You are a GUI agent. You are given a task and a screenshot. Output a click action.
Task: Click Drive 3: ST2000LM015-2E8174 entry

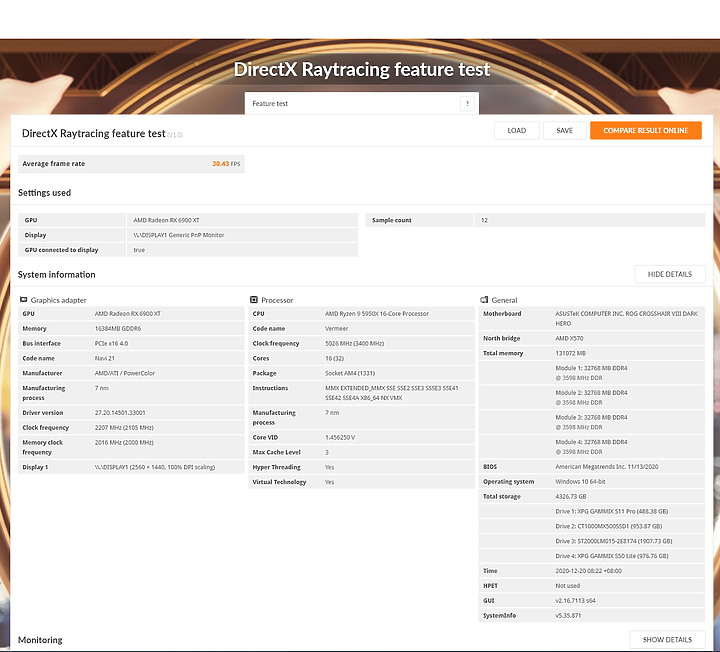613,541
